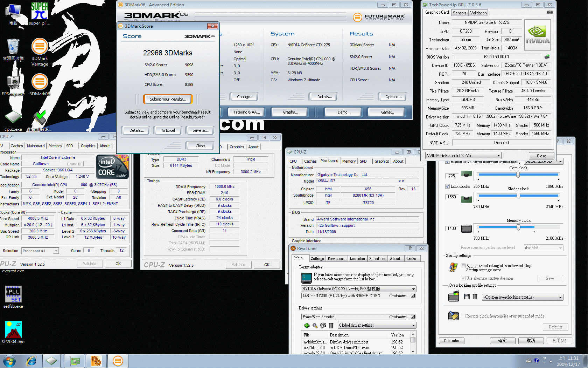Screen dimensions: 588x368
Task: Click the memory clock 1400 value field
Action: point(452,229)
